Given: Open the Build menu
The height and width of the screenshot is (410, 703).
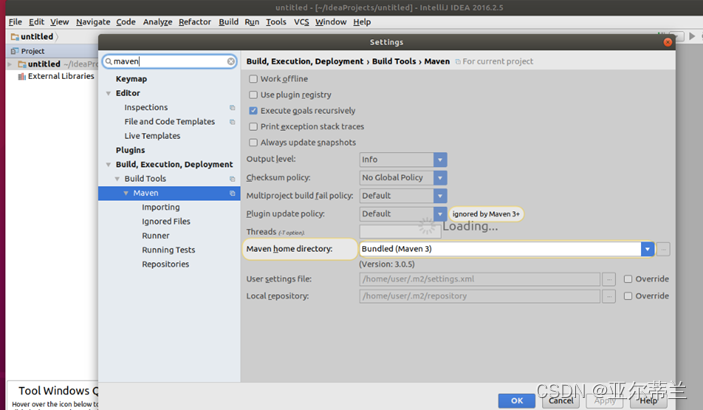Looking at the screenshot, I should 228,22.
